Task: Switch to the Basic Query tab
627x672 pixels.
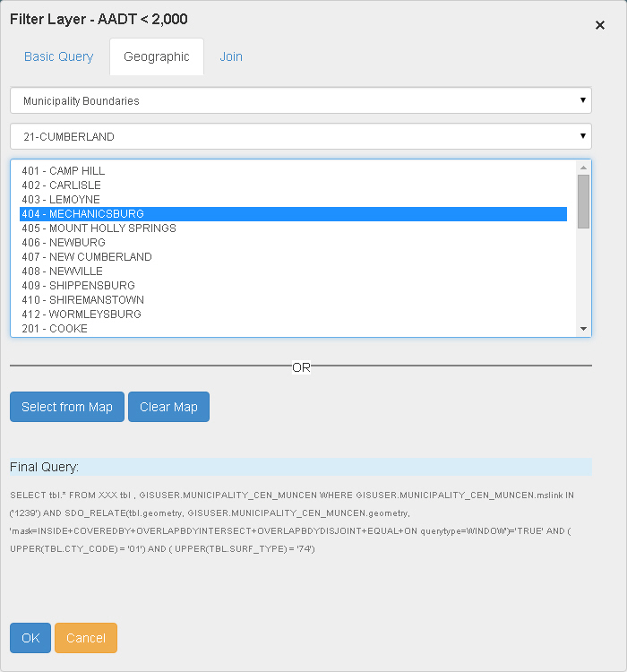Action: [x=58, y=56]
